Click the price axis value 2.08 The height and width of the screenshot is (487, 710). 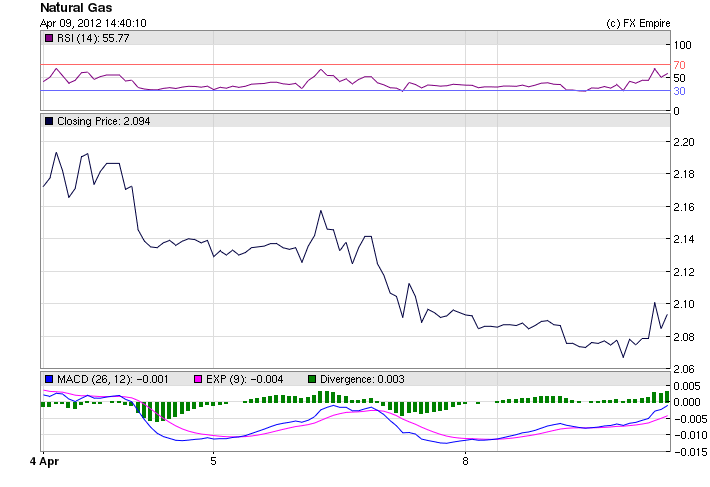coord(684,337)
